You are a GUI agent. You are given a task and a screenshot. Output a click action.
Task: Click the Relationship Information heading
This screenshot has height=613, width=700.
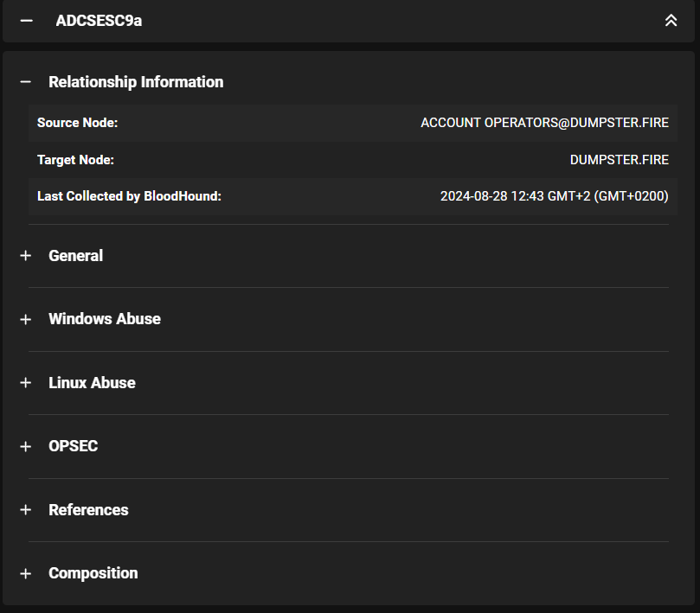coord(136,82)
